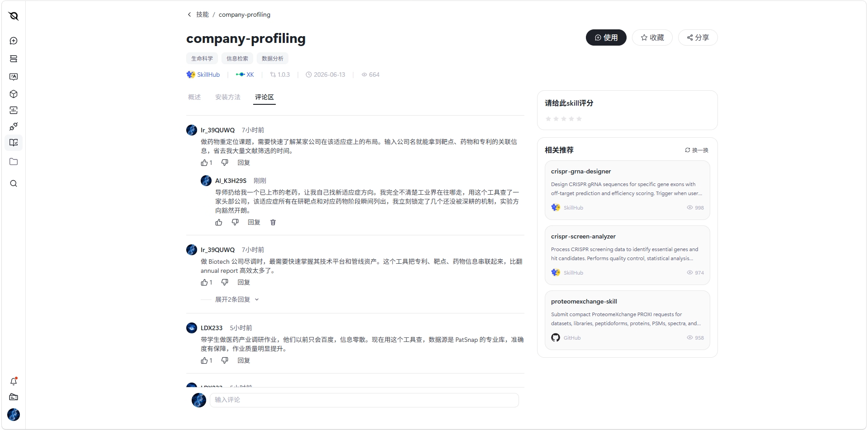Click the 使用 button
Image resolution: width=868 pixels, height=430 pixels.
(606, 37)
